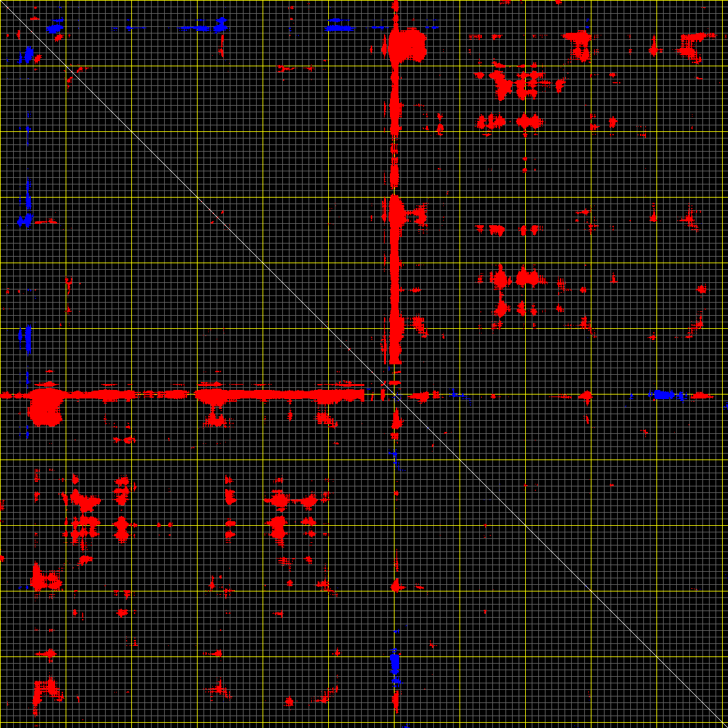This screenshot has width=728, height=728.
Task: Click the big red blob at horizontal band's left end
Action: click(45, 407)
